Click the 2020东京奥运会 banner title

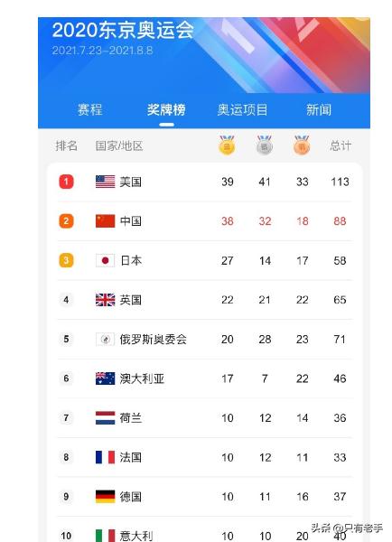coord(123,30)
